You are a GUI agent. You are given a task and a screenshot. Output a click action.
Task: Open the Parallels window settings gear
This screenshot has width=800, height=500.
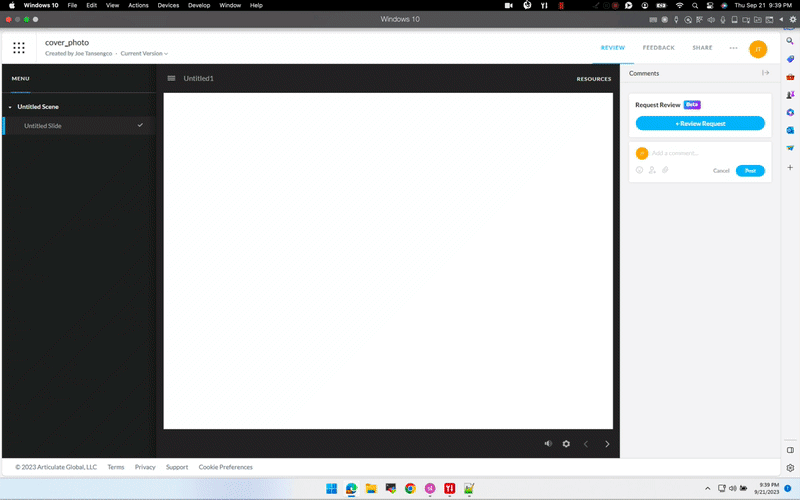pyautogui.click(x=793, y=19)
